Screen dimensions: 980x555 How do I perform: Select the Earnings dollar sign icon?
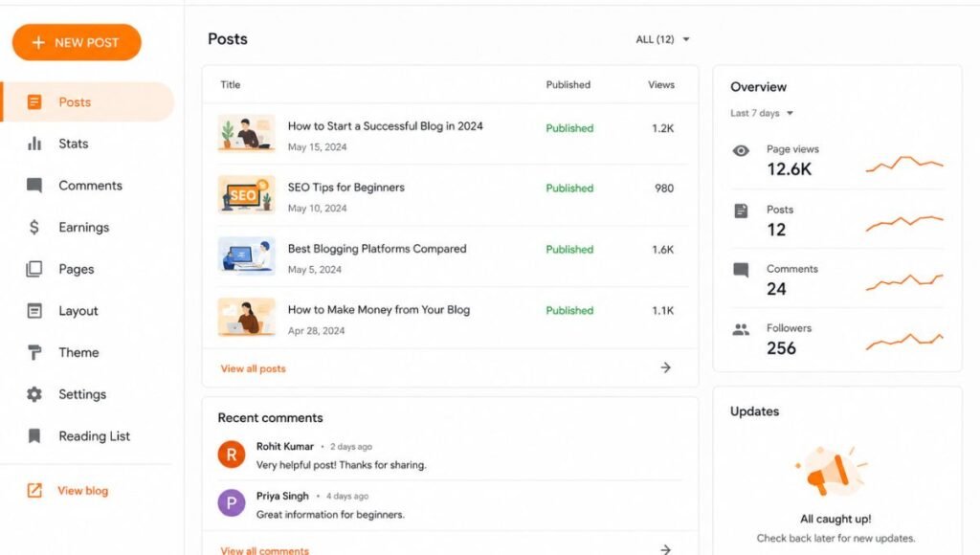[x=34, y=227]
